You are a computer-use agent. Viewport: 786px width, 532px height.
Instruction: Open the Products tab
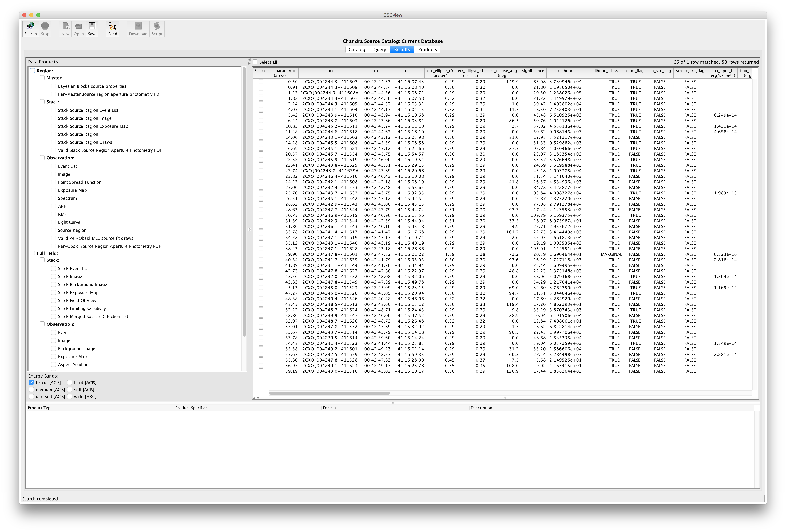(x=427, y=49)
